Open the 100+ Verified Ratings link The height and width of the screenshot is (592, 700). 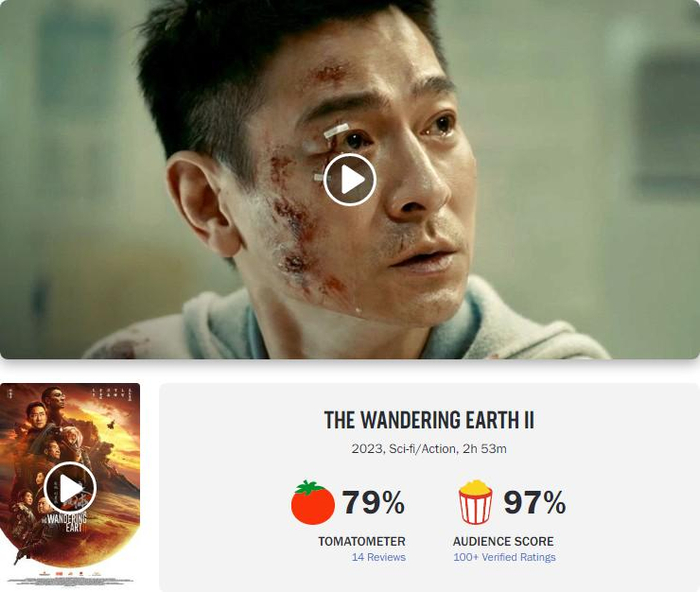pos(504,557)
